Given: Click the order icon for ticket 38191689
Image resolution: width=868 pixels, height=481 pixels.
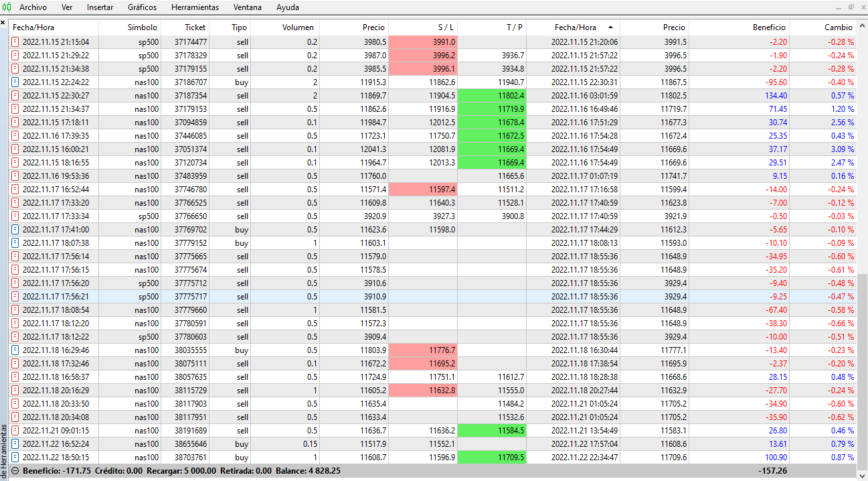Looking at the screenshot, I should click(15, 431).
